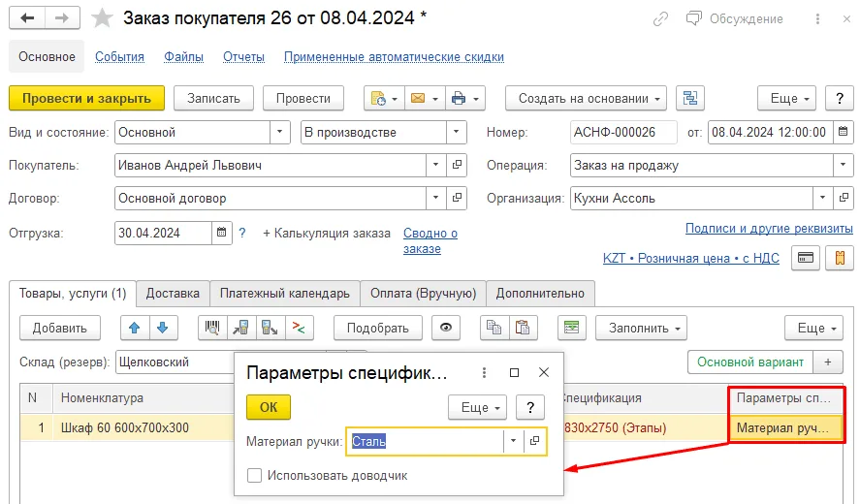This screenshot has width=860, height=504.
Task: Tick the Использовать доводчик checkbox
Action: [254, 476]
